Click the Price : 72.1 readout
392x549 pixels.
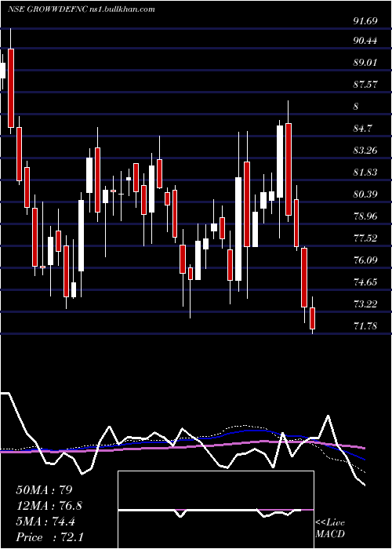pyautogui.click(x=49, y=537)
